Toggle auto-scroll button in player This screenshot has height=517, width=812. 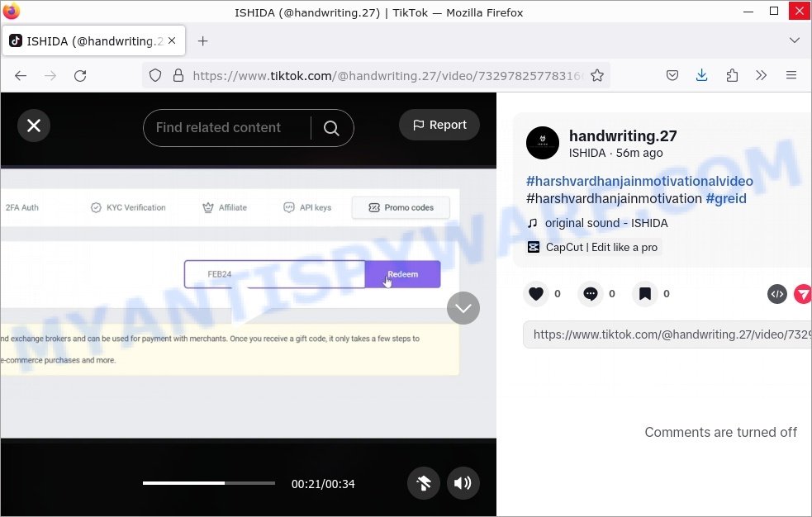pyautogui.click(x=424, y=483)
